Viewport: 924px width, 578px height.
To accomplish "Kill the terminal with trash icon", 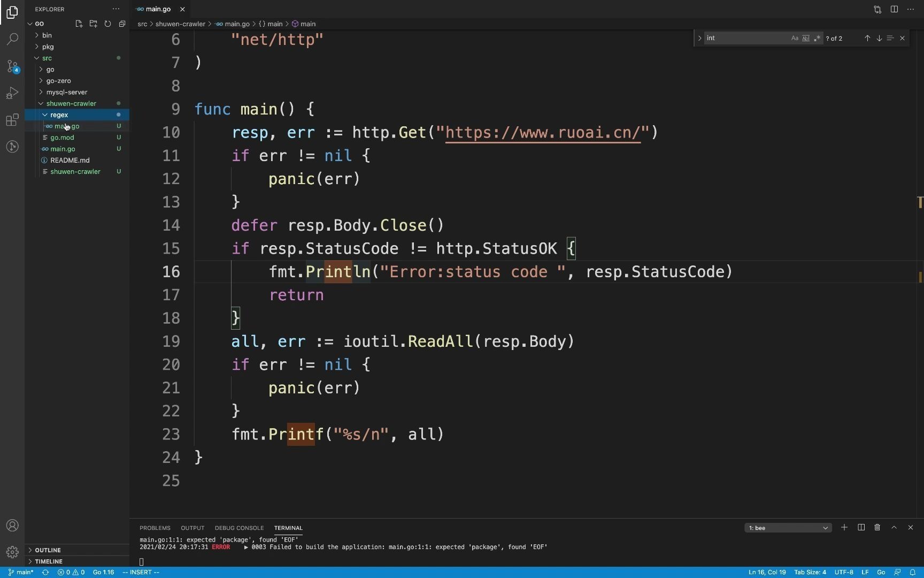I will 877,527.
